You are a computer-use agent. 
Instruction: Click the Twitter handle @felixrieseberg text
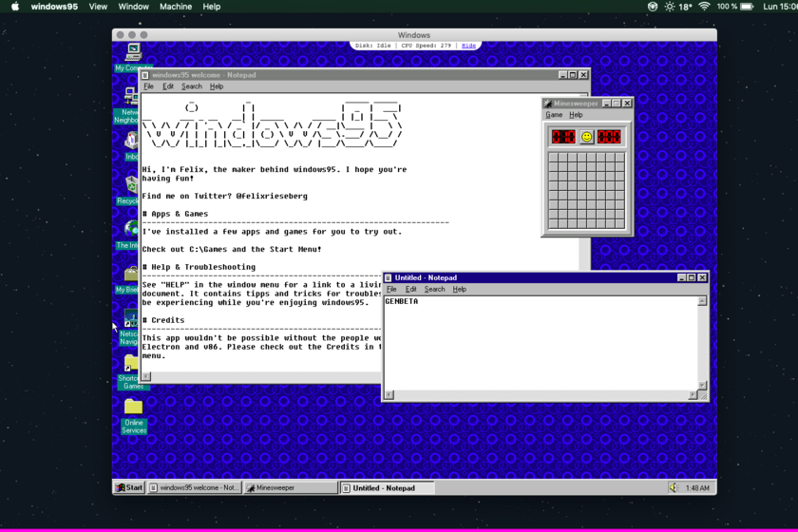click(272, 196)
